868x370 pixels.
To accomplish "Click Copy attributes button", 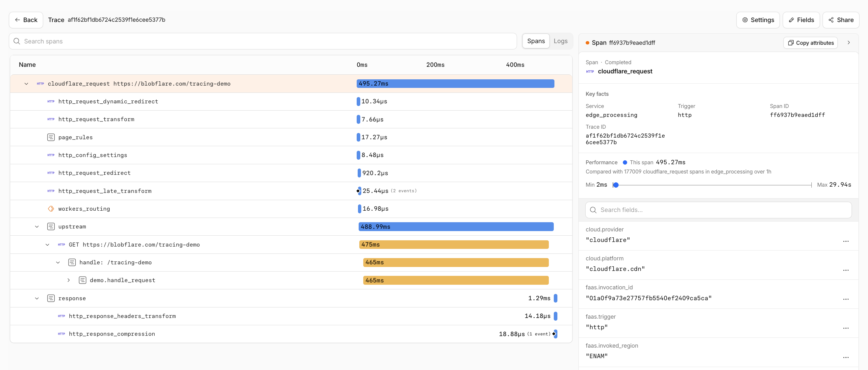I will pos(810,43).
